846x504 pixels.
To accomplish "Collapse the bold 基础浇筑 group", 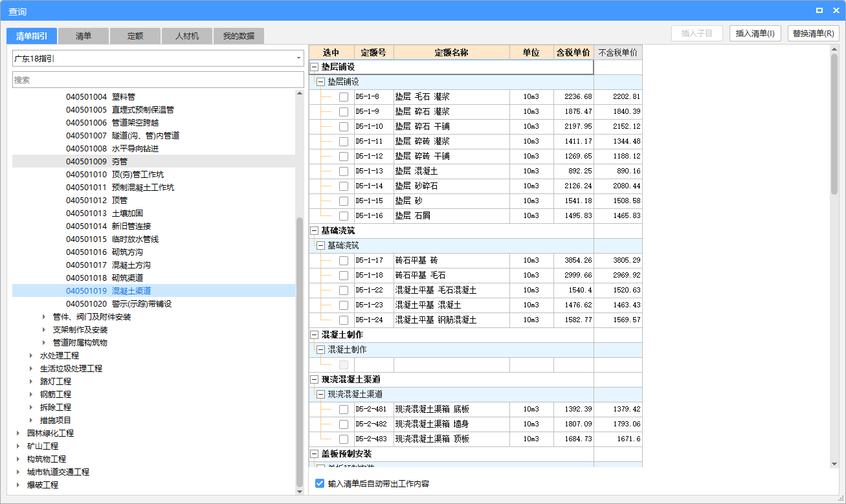I will pyautogui.click(x=315, y=231).
